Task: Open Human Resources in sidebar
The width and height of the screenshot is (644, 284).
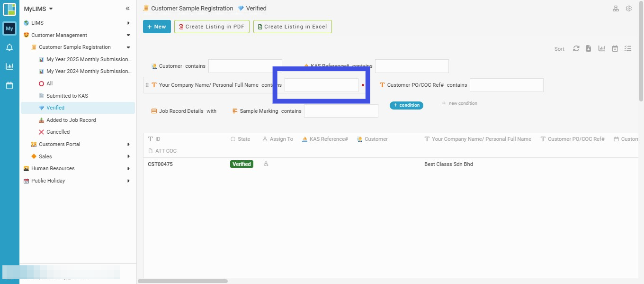Action: [x=53, y=168]
